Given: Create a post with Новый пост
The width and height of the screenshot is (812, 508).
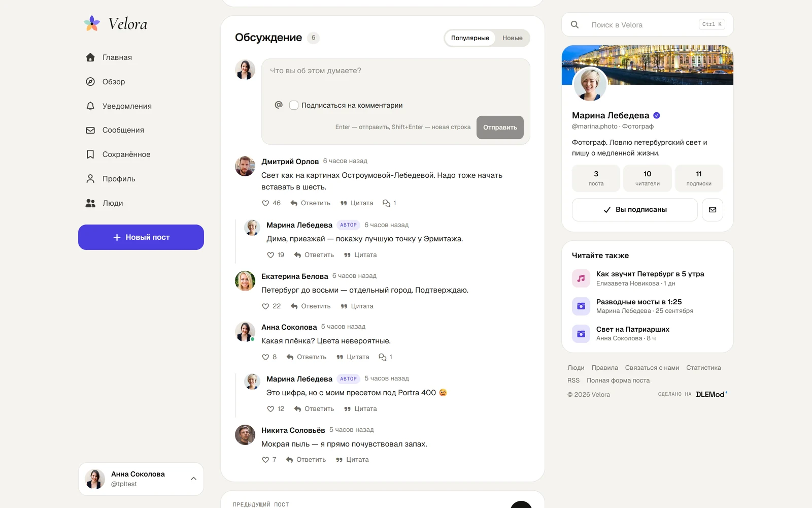Looking at the screenshot, I should pyautogui.click(x=141, y=237).
